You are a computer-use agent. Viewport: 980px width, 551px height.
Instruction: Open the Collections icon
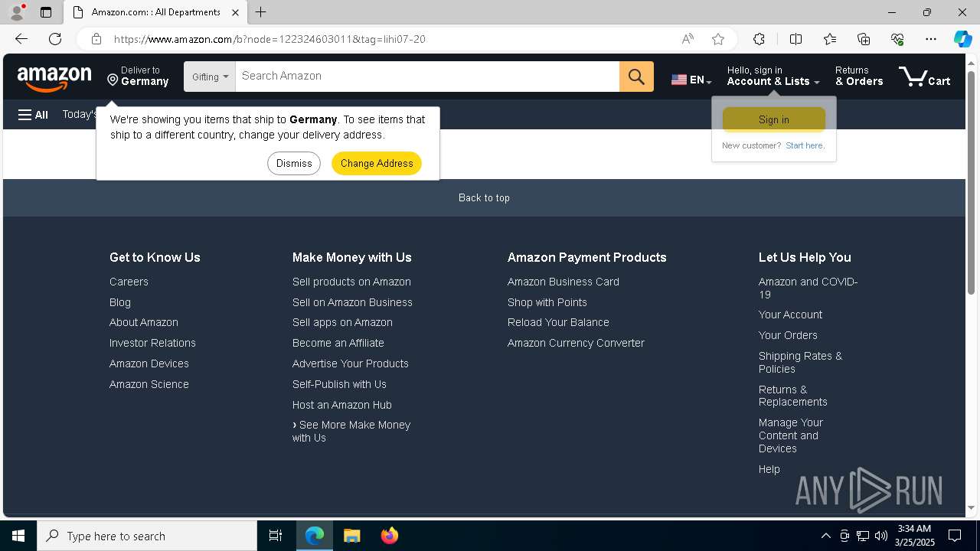(x=864, y=39)
